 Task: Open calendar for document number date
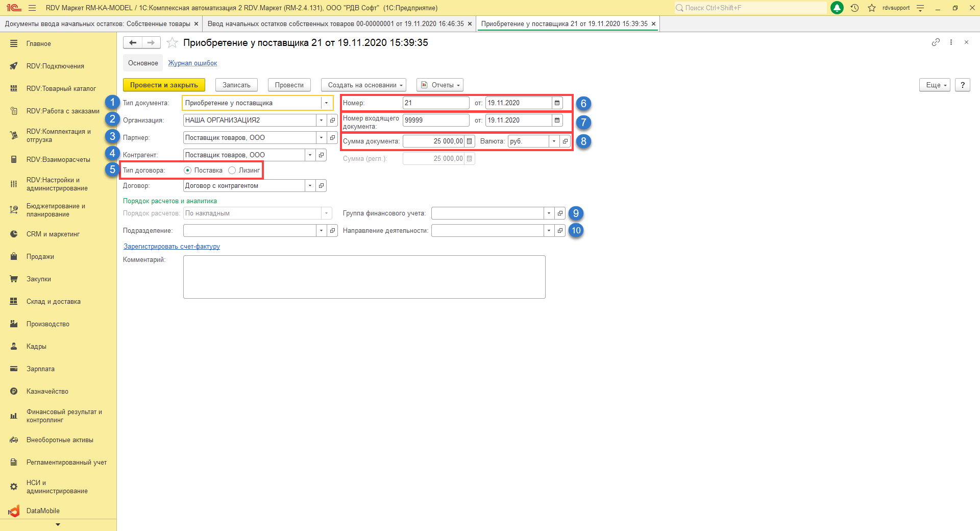pos(557,103)
